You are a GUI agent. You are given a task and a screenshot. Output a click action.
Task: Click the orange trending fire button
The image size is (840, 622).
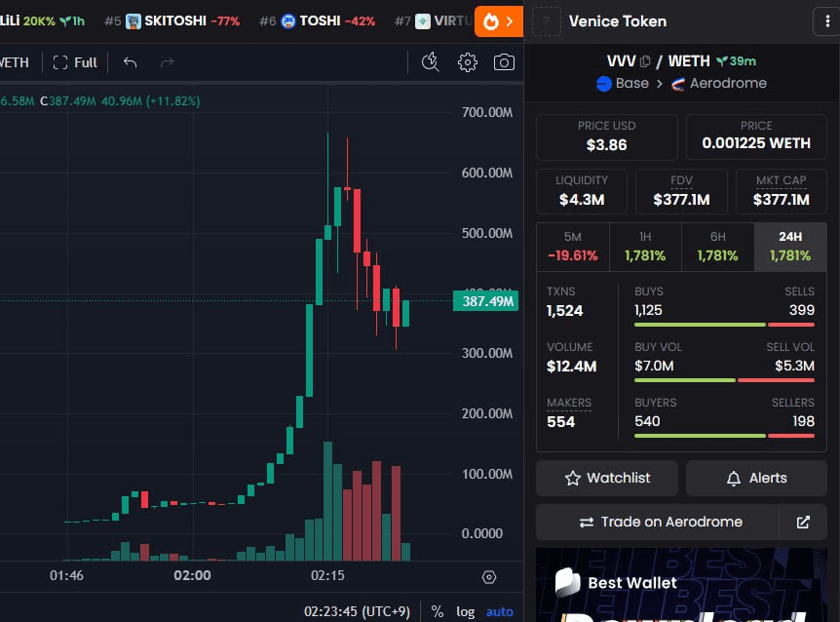pos(498,21)
